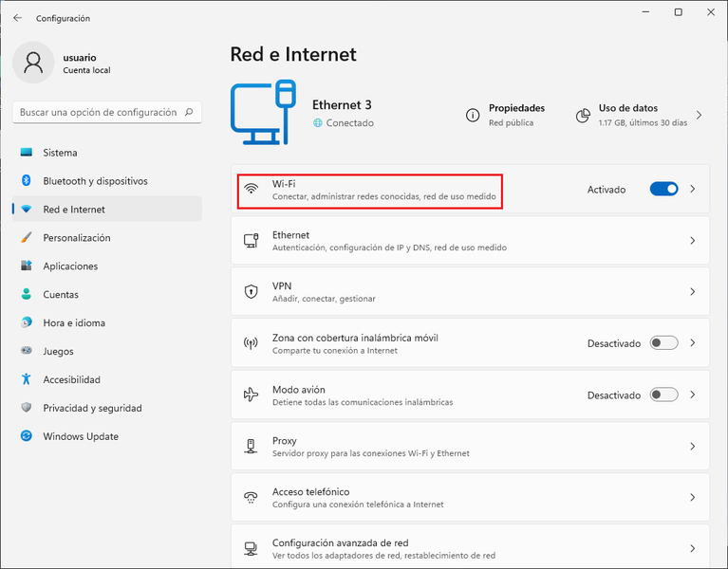The image size is (728, 569).
Task: Open Uso de datos chevron
Action: coord(700,115)
